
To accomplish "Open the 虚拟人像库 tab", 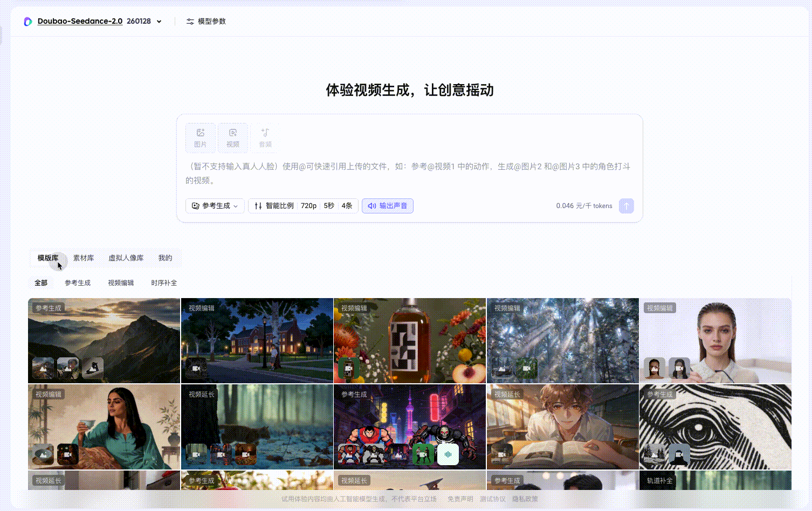I will click(x=126, y=258).
